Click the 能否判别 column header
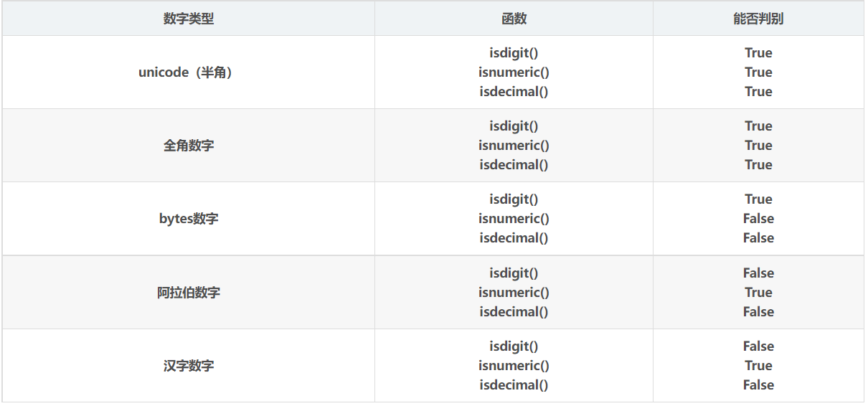This screenshot has width=868, height=406. pos(758,19)
